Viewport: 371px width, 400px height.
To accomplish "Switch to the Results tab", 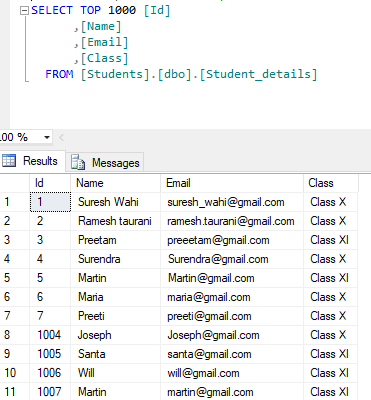I will click(32, 161).
